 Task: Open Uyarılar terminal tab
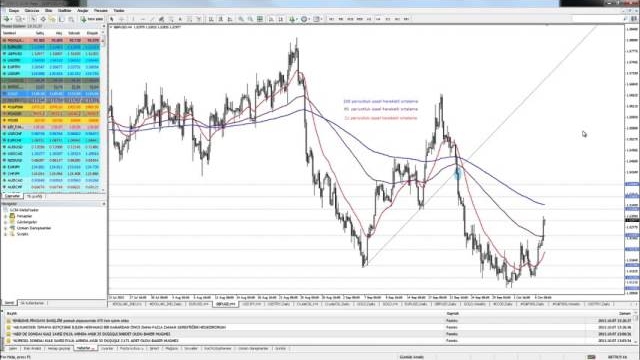coord(107,349)
